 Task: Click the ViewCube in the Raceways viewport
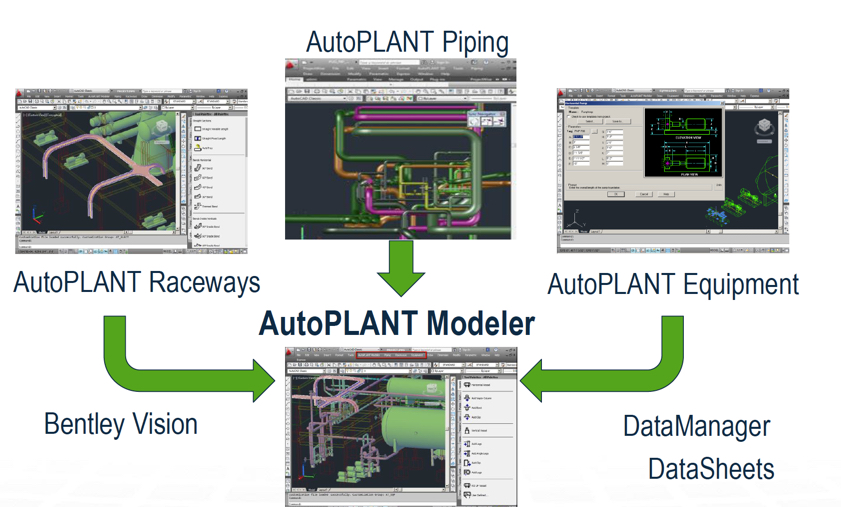point(161,127)
